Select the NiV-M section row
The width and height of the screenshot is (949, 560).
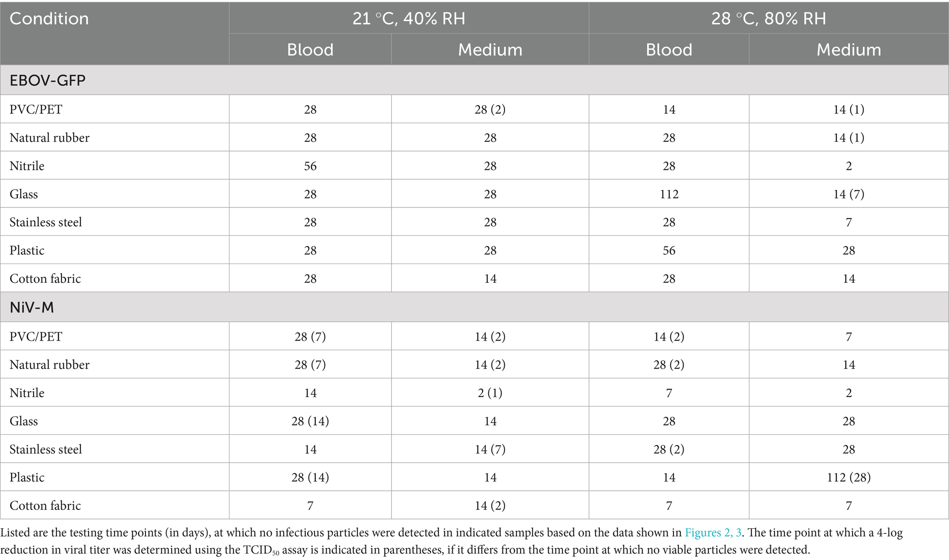pos(32,307)
